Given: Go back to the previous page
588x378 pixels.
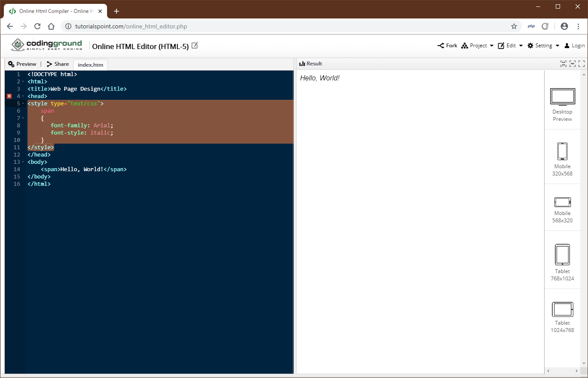Looking at the screenshot, I should click(10, 26).
